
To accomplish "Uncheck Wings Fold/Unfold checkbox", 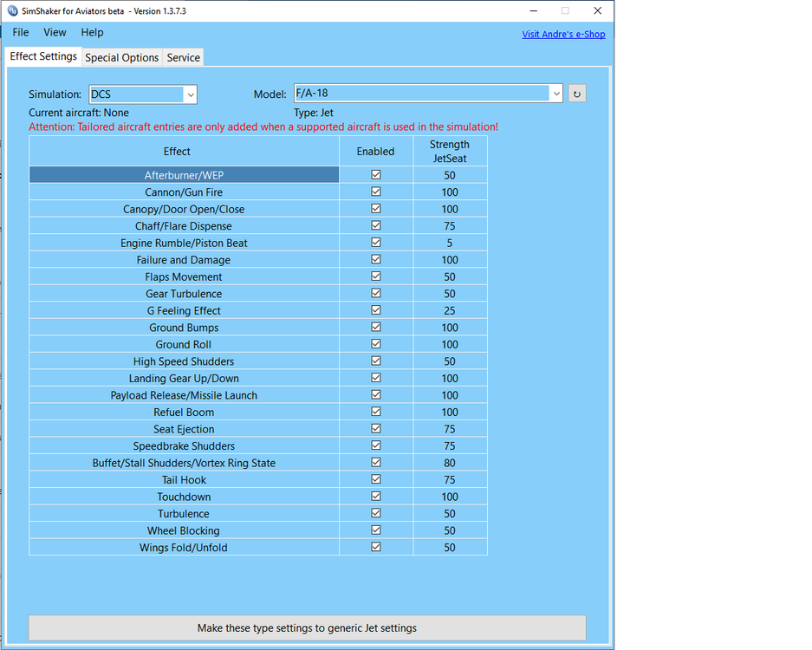I will pos(376,547).
